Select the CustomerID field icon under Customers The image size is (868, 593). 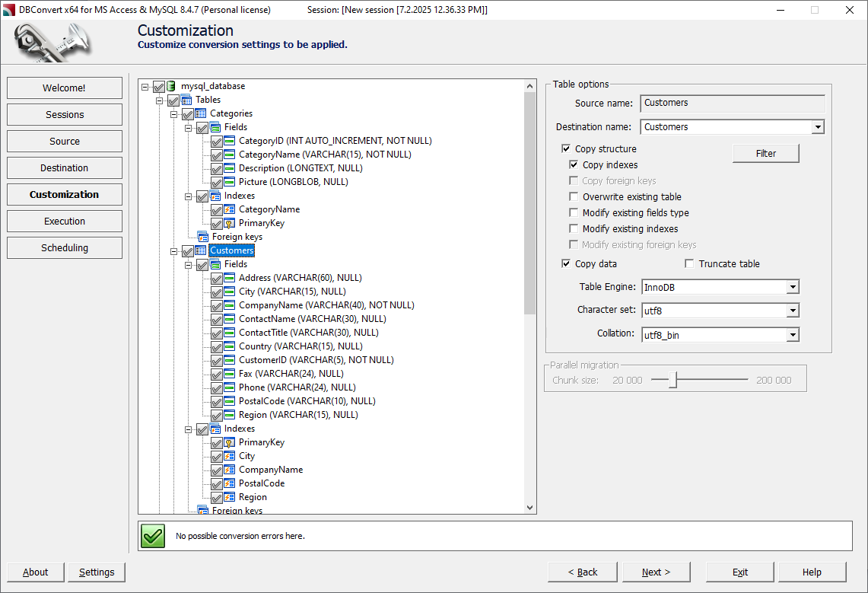coord(231,360)
